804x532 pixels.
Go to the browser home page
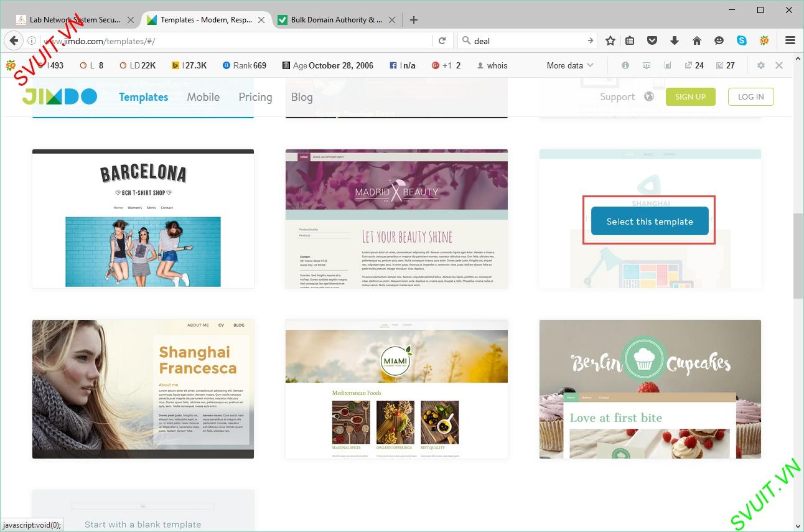coord(697,40)
